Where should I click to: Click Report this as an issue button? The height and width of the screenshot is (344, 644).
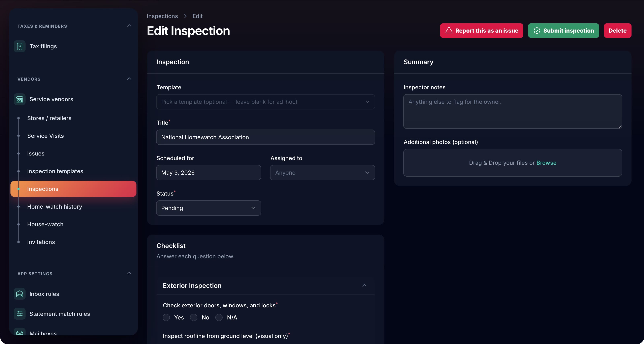[482, 31]
